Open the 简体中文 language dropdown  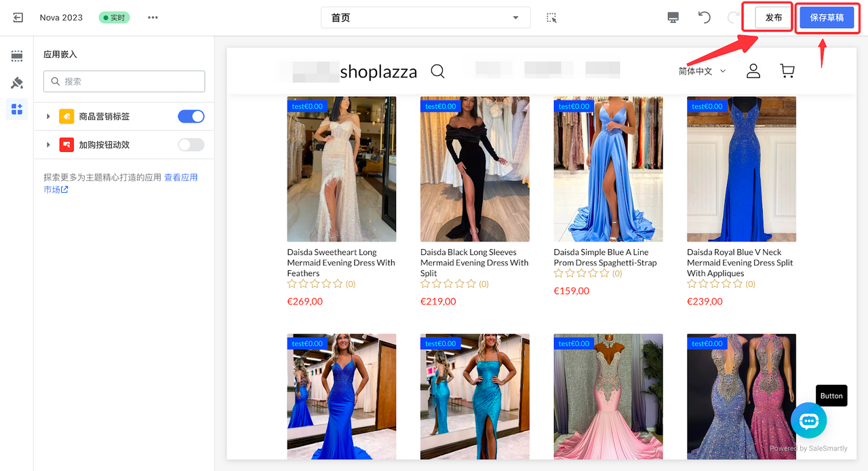click(x=702, y=71)
